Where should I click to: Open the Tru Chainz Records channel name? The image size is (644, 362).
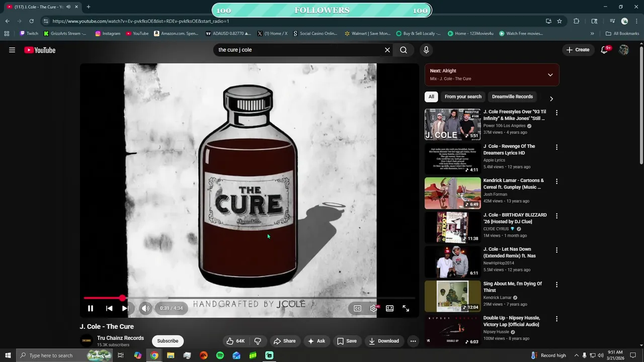click(120, 338)
